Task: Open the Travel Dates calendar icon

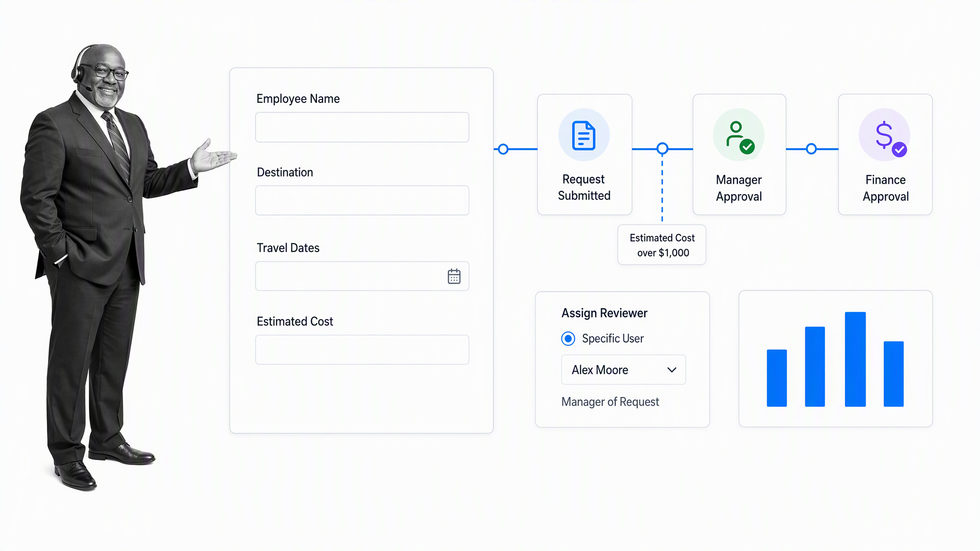Action: pos(454,276)
